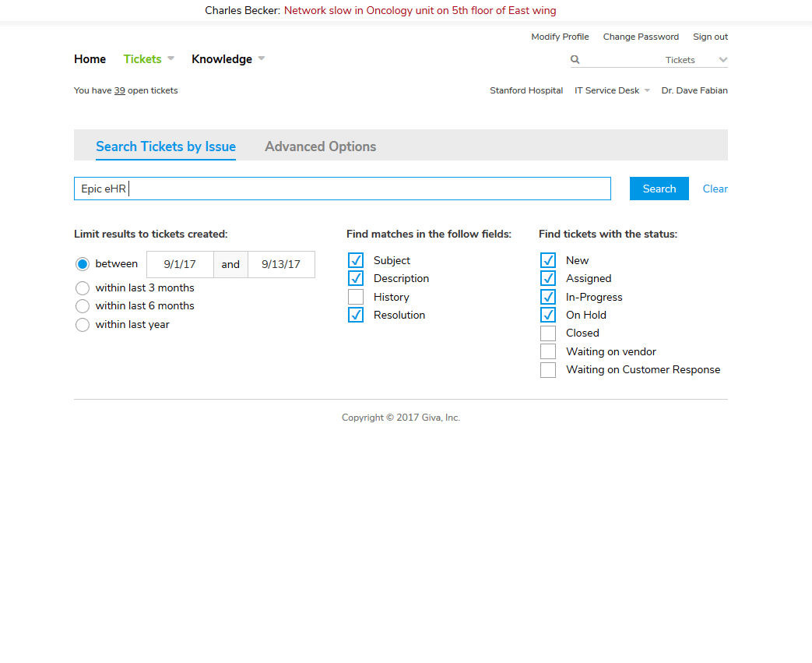
Task: Expand the Knowledge menu arrow
Action: pyautogui.click(x=262, y=58)
